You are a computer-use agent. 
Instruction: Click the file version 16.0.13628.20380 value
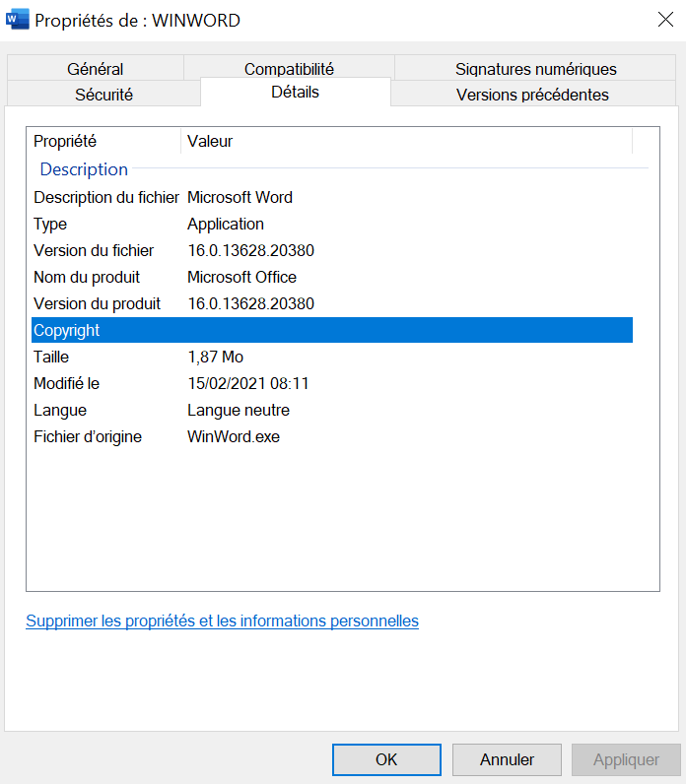point(250,250)
